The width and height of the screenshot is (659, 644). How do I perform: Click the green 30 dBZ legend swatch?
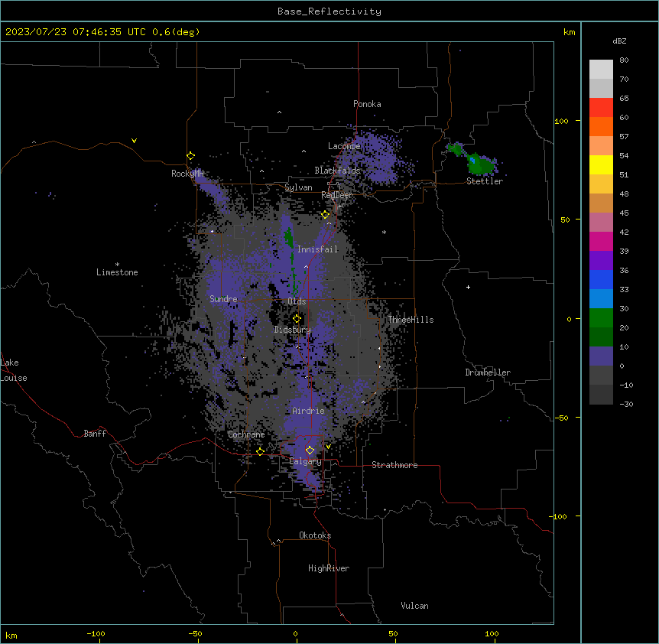click(601, 318)
